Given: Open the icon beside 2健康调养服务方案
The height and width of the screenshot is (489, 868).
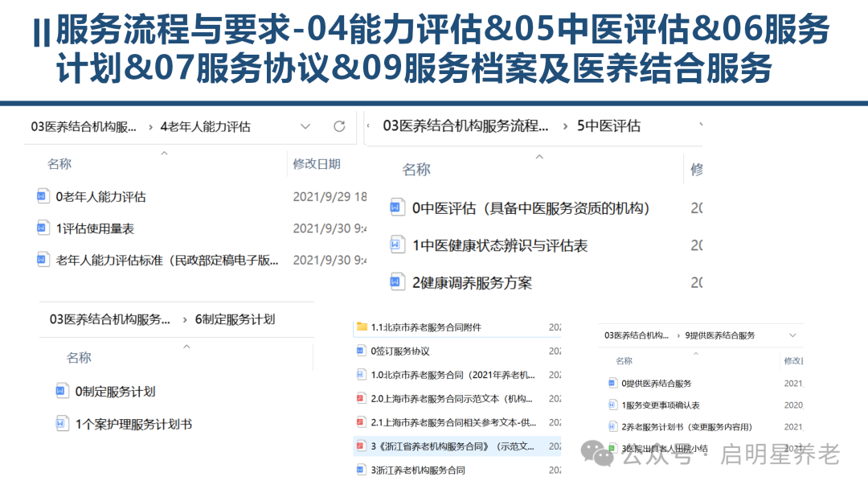Looking at the screenshot, I should pos(397,282).
